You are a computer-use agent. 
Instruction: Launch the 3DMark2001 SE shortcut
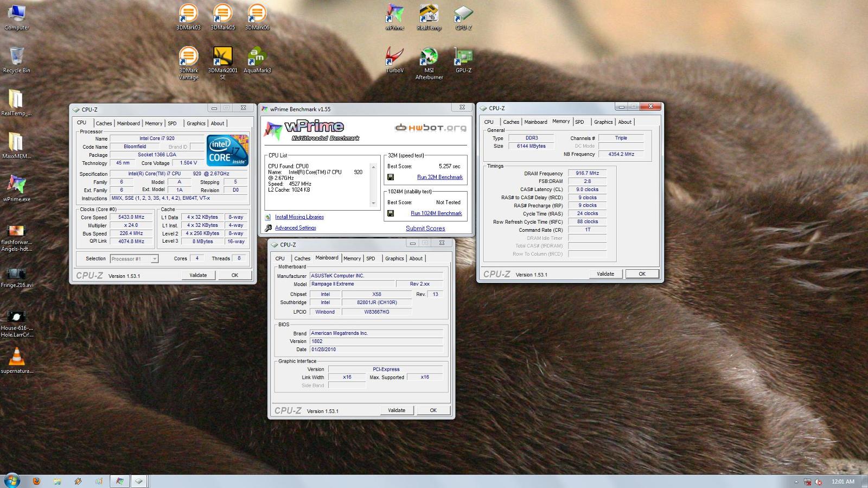(222, 63)
